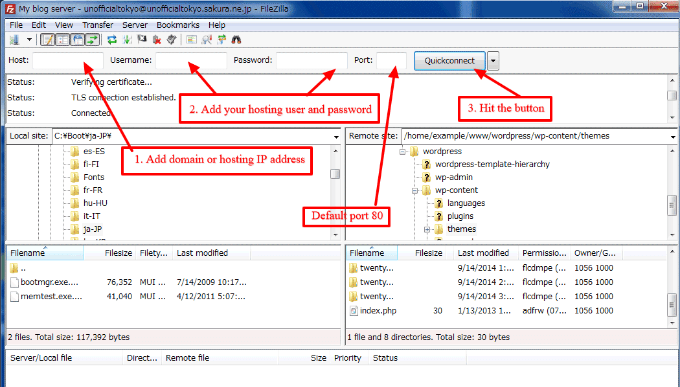The height and width of the screenshot is (387, 680).
Task: Click the process queue icon
Action: [127, 40]
